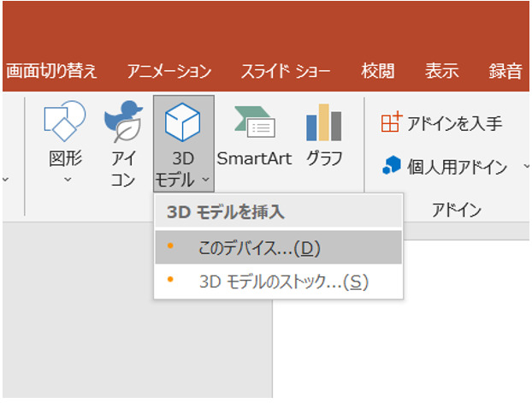This screenshot has width=532, height=403.
Task: Switch to the 表示 view tab
Action: click(x=441, y=72)
